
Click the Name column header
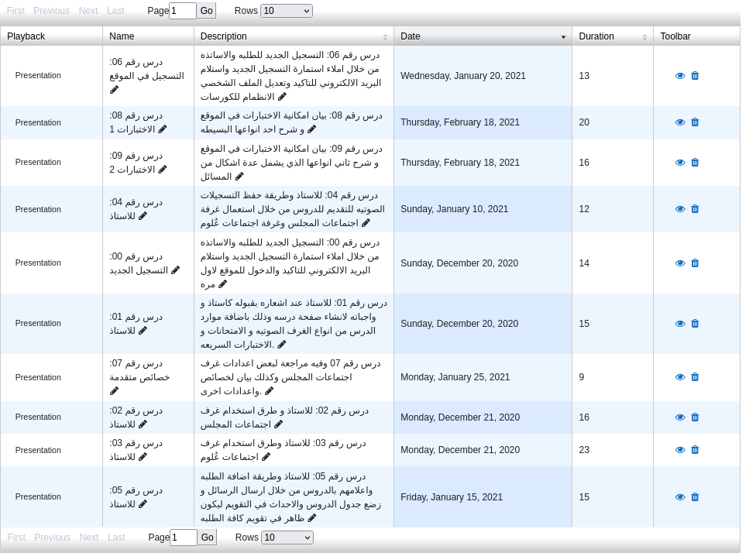click(148, 36)
